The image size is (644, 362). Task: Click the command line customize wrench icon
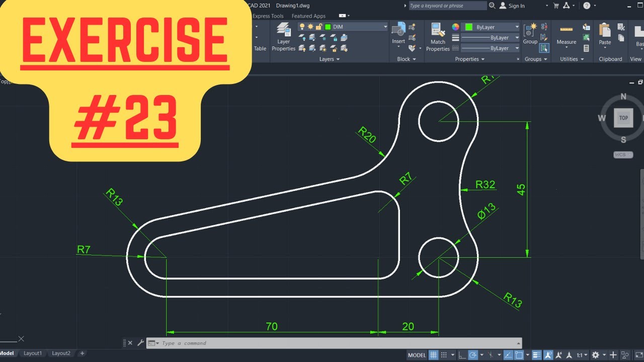tap(140, 343)
